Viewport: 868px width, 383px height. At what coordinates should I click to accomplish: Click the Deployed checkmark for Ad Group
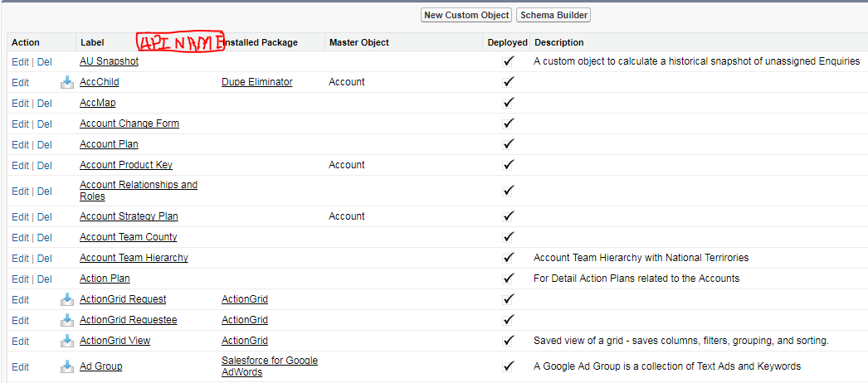[508, 366]
